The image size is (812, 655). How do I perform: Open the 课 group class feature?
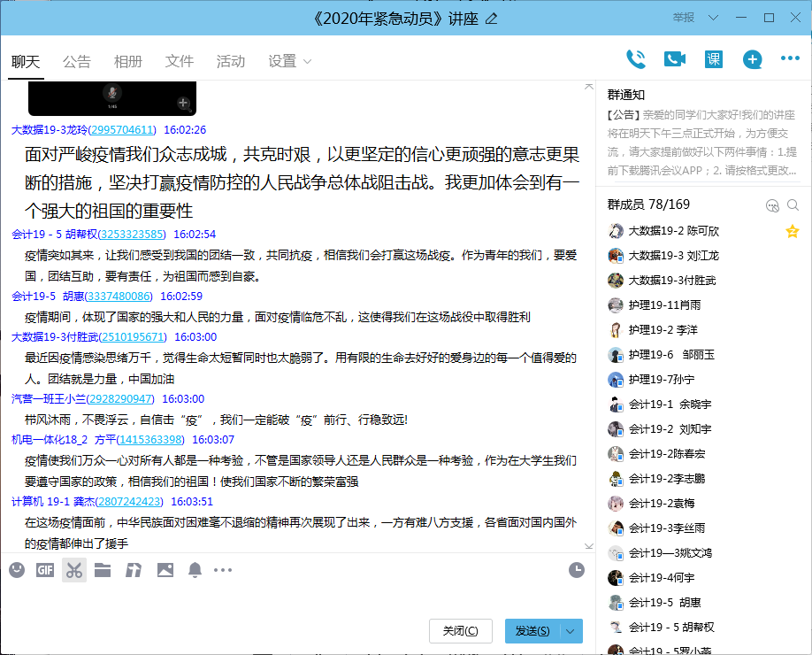(714, 59)
